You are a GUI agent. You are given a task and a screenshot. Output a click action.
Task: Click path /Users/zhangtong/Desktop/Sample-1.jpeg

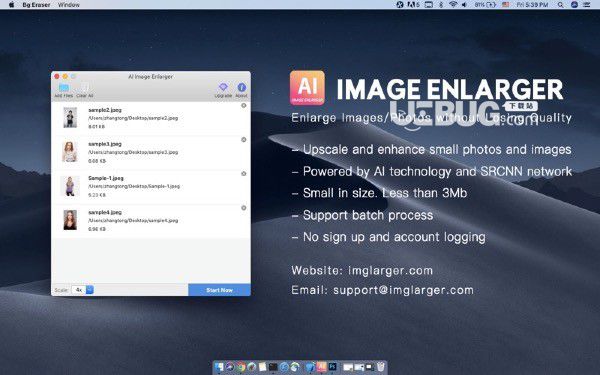pos(134,186)
